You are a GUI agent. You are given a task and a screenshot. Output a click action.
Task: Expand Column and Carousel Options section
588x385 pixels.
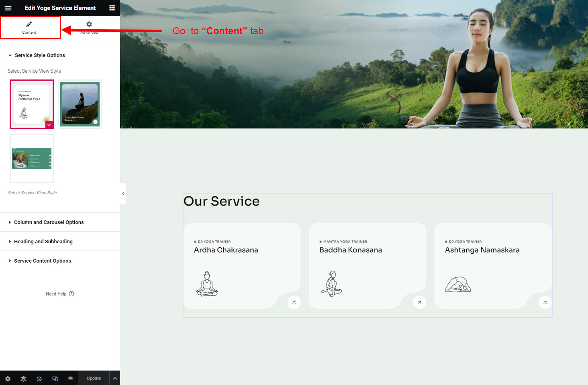pos(49,222)
